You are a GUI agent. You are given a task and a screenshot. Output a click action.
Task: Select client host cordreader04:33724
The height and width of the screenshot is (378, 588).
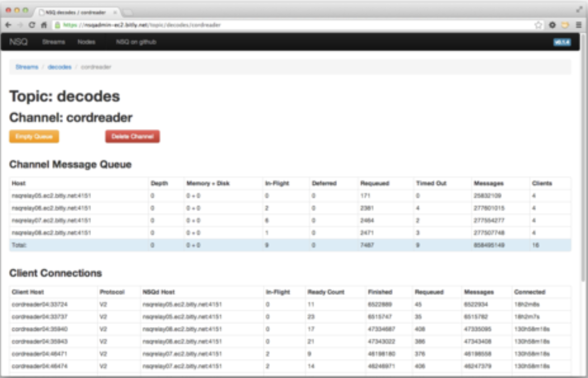click(40, 304)
